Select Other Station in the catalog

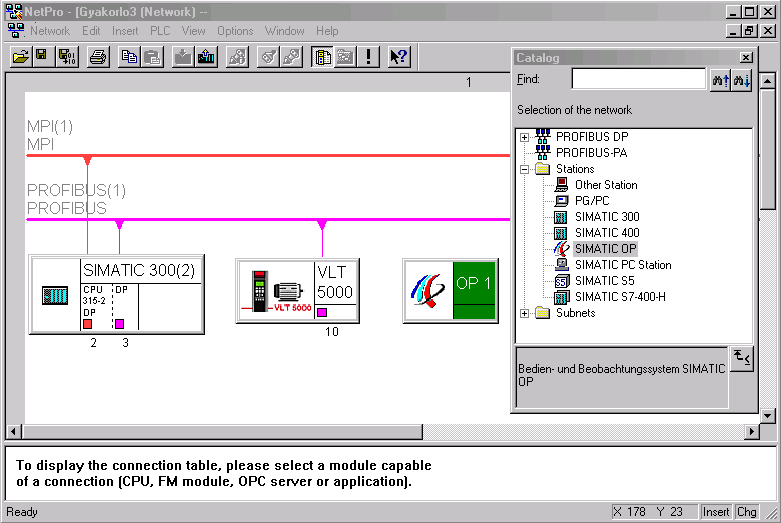(x=606, y=185)
